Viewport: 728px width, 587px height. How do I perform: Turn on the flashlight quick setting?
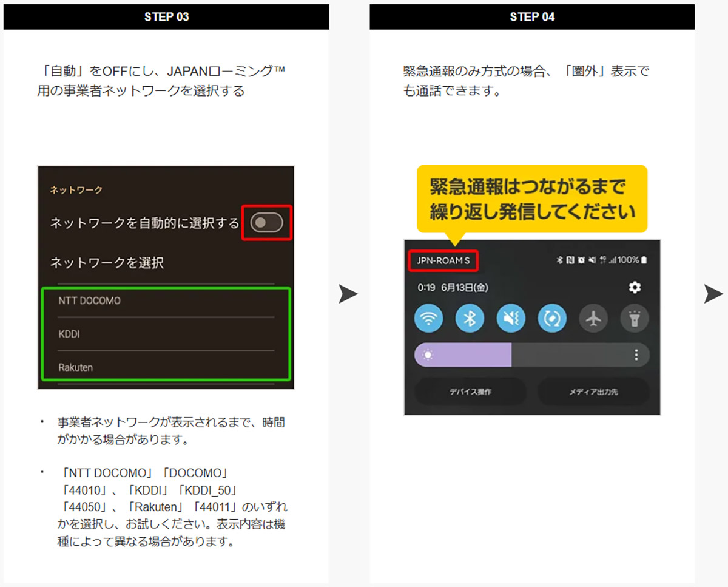[635, 318]
